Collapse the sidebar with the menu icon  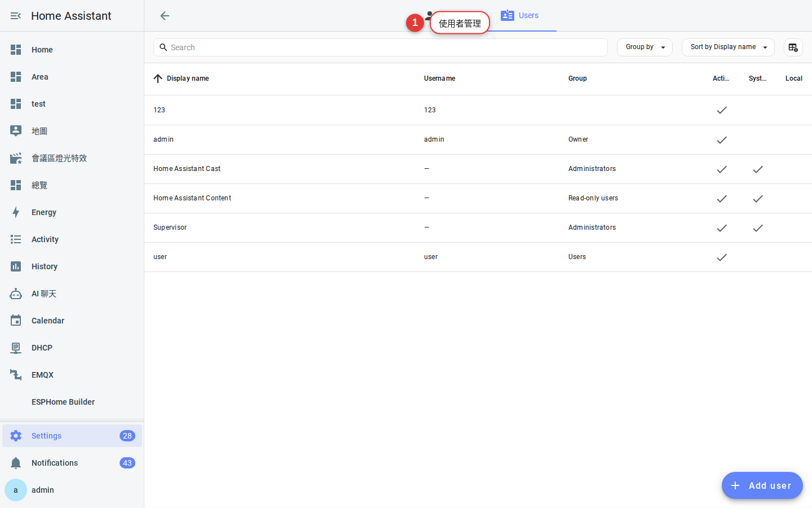click(16, 16)
